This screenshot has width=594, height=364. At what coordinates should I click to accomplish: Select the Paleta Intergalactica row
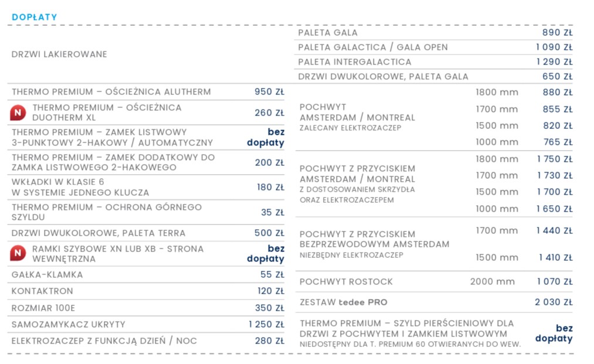(x=355, y=62)
